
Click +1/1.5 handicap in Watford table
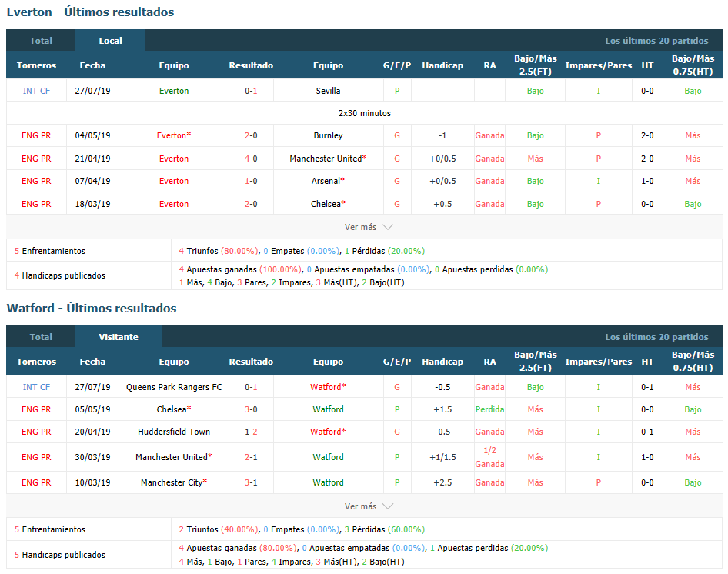click(442, 458)
